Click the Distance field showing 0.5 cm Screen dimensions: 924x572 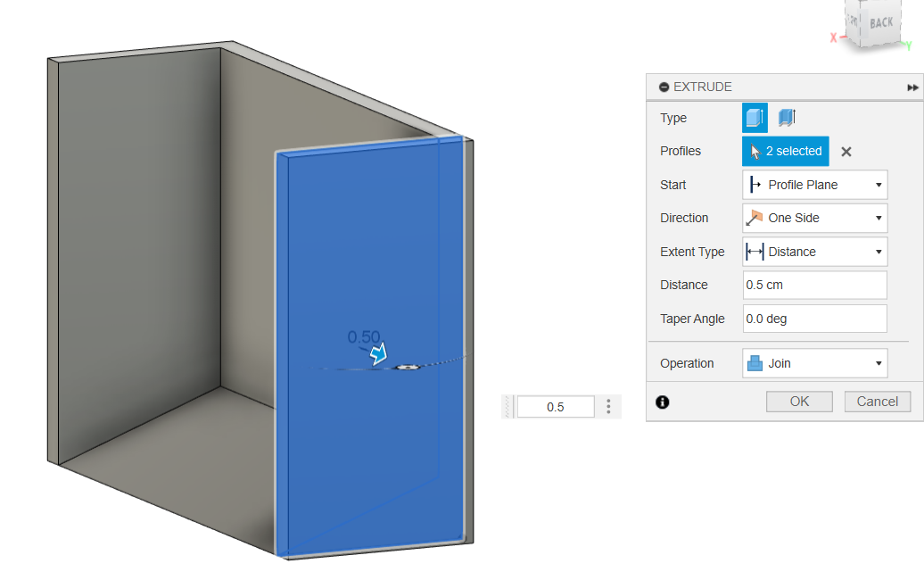pyautogui.click(x=814, y=286)
